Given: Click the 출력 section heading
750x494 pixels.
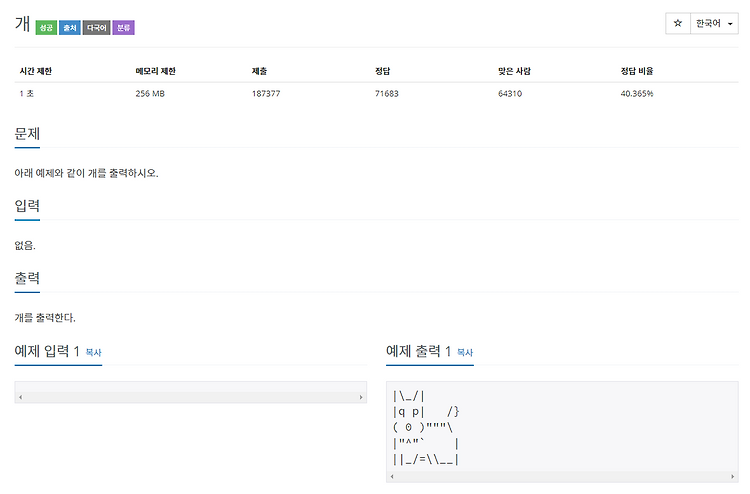Looking at the screenshot, I should click(x=27, y=278).
